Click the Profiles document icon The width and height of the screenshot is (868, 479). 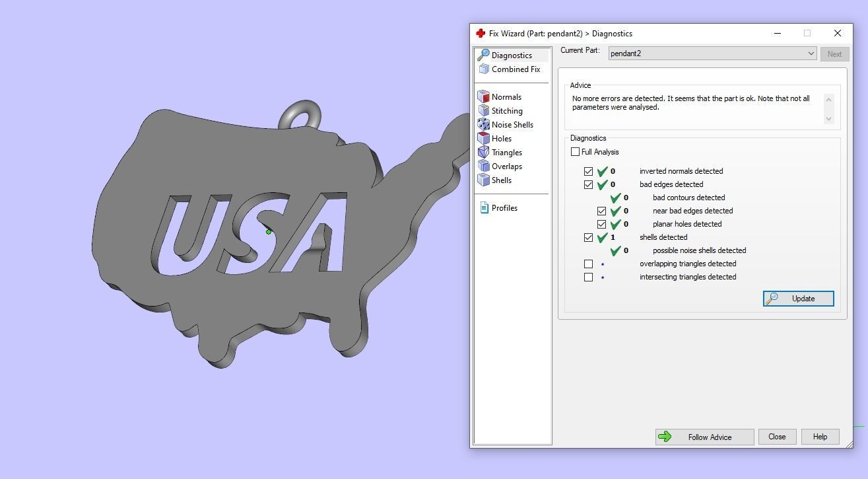(x=484, y=207)
